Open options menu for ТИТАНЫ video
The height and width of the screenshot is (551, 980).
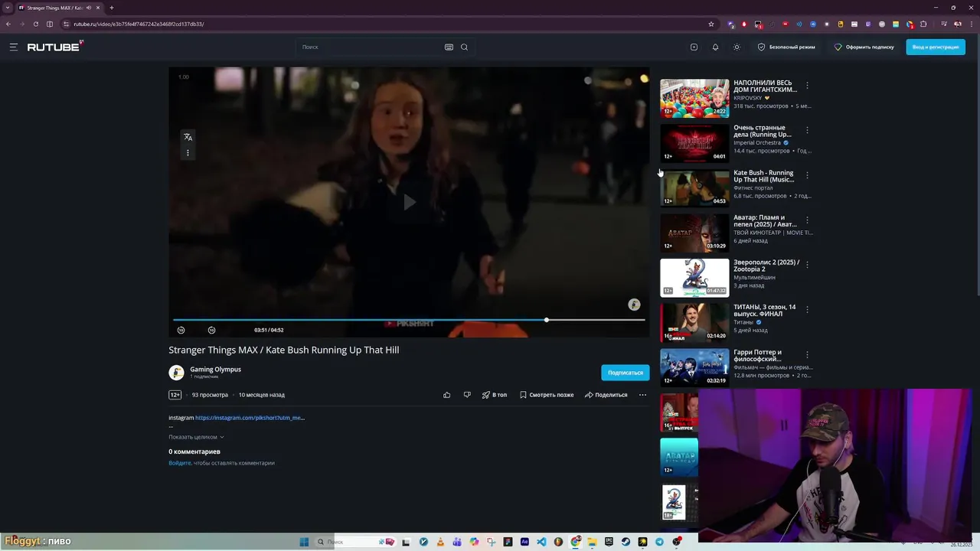[x=807, y=311]
